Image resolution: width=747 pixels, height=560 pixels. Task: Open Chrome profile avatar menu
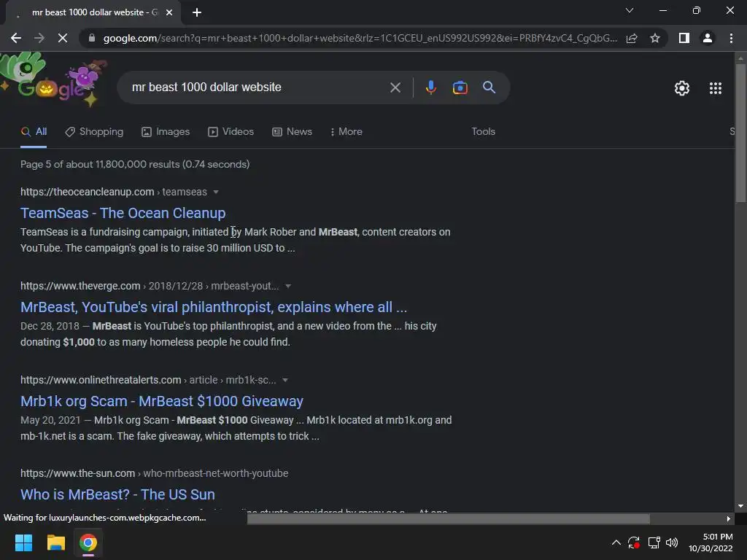point(708,38)
